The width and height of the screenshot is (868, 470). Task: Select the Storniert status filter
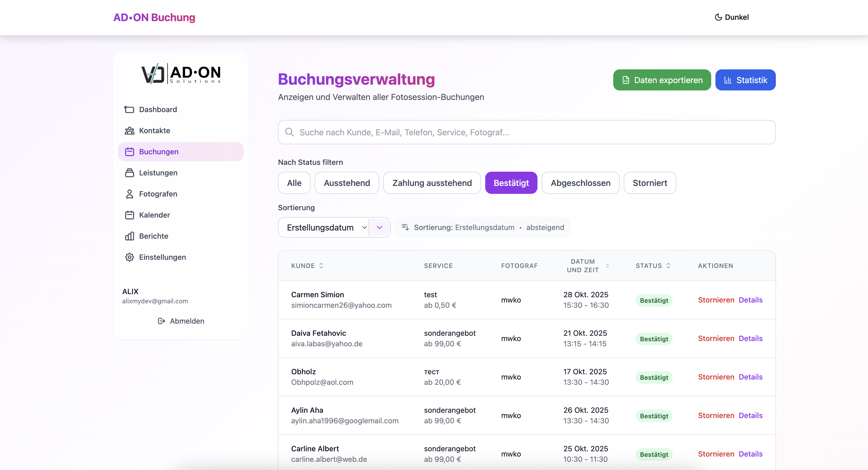[x=649, y=183]
